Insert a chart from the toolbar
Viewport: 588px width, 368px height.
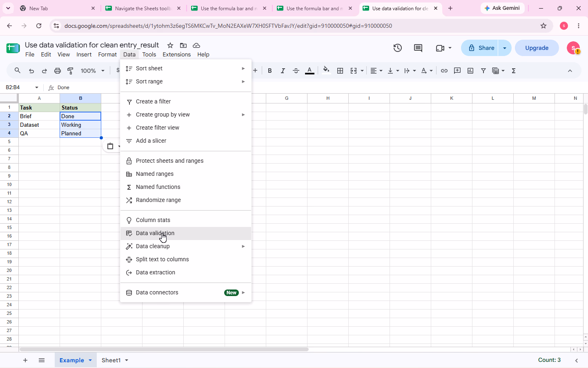pyautogui.click(x=470, y=71)
